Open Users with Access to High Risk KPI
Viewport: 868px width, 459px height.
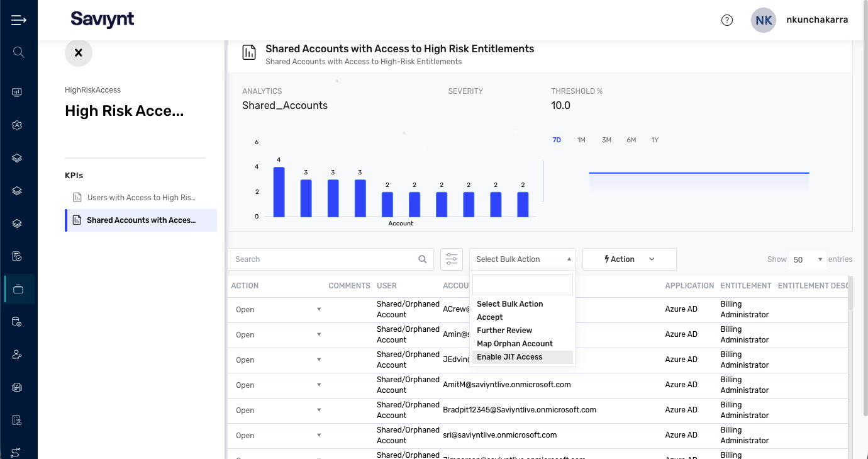141,198
